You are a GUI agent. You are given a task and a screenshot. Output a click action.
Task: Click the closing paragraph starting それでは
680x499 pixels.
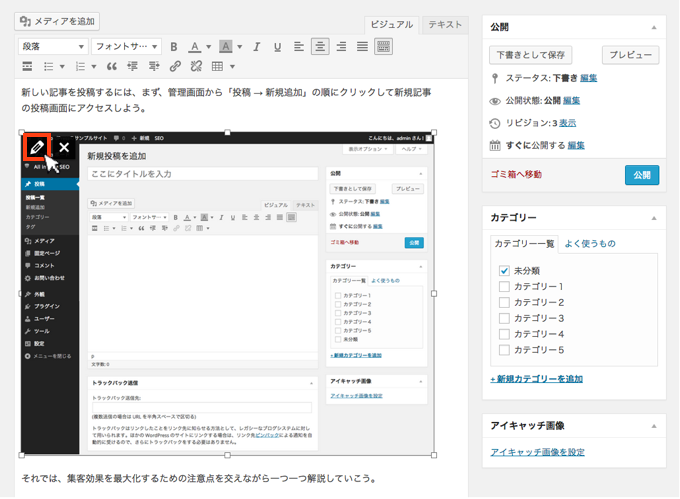[199, 479]
